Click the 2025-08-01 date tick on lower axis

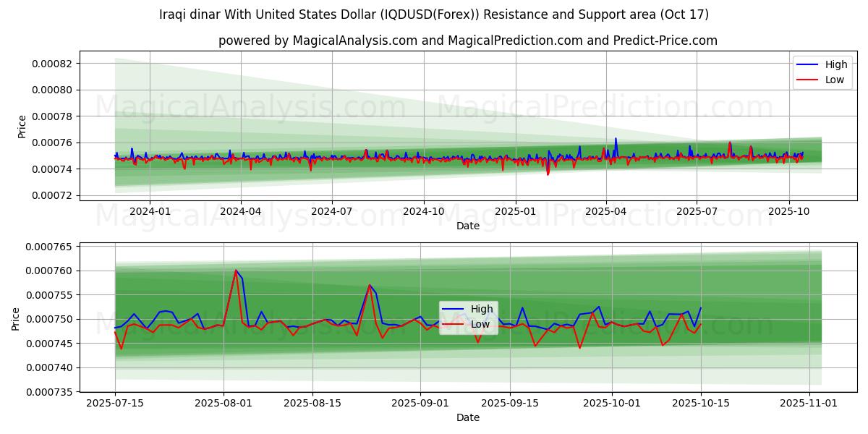point(223,403)
